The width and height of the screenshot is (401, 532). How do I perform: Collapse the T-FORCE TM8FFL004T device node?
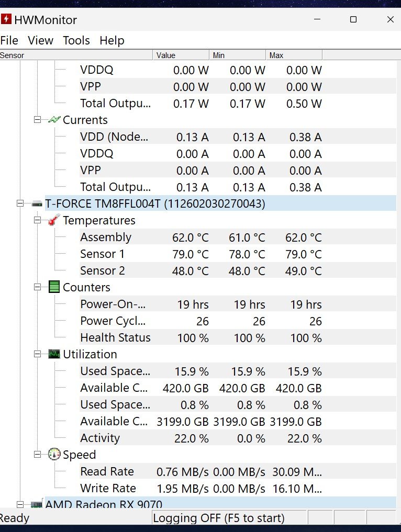20,203
